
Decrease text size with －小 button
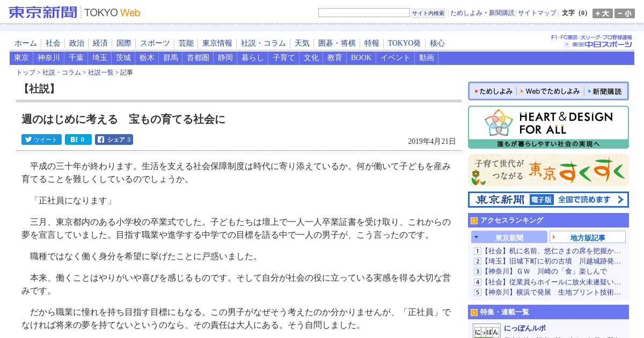pos(624,13)
